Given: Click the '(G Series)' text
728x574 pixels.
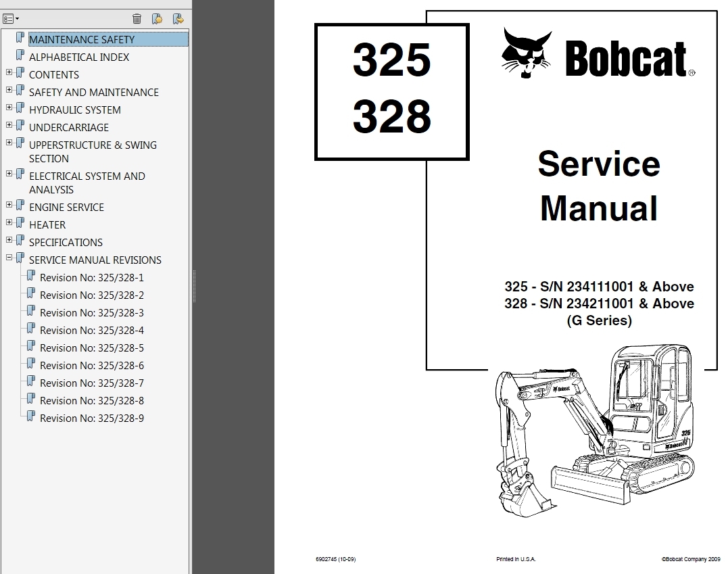Looking at the screenshot, I should tap(600, 320).
